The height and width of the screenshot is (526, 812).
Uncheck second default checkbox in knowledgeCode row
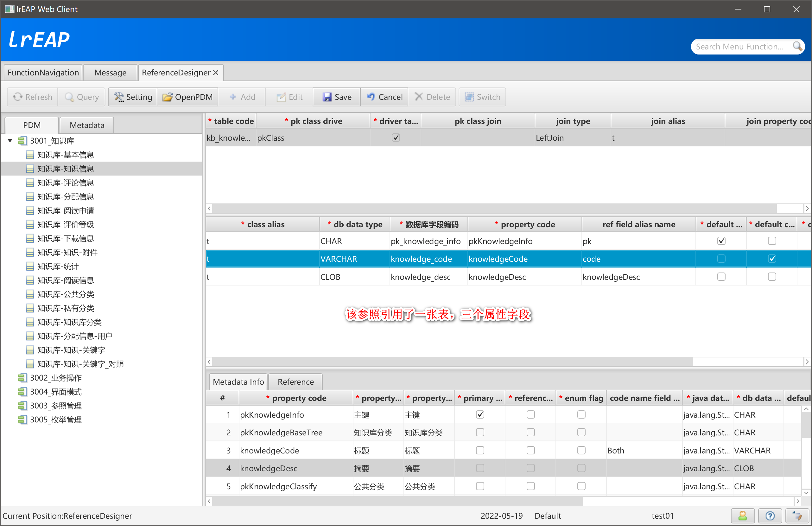click(x=772, y=259)
